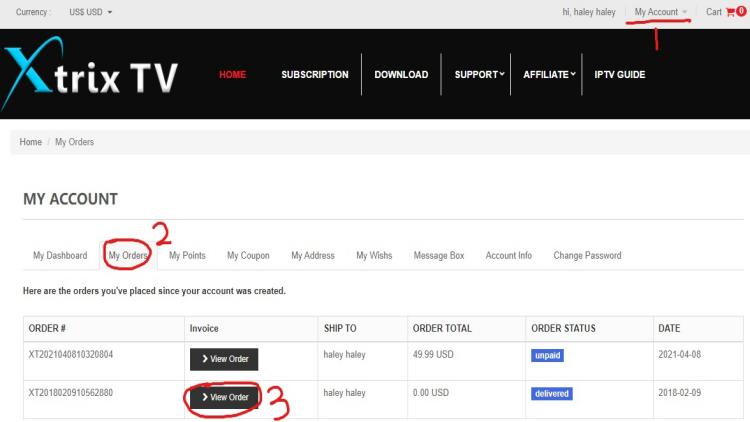750x422 pixels.
Task: Open the My Address tab
Action: click(313, 255)
